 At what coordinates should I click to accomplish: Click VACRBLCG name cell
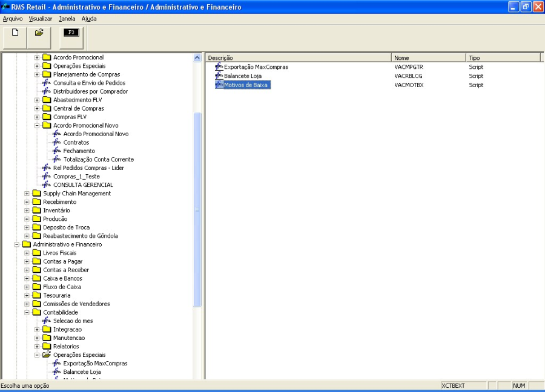[408, 76]
